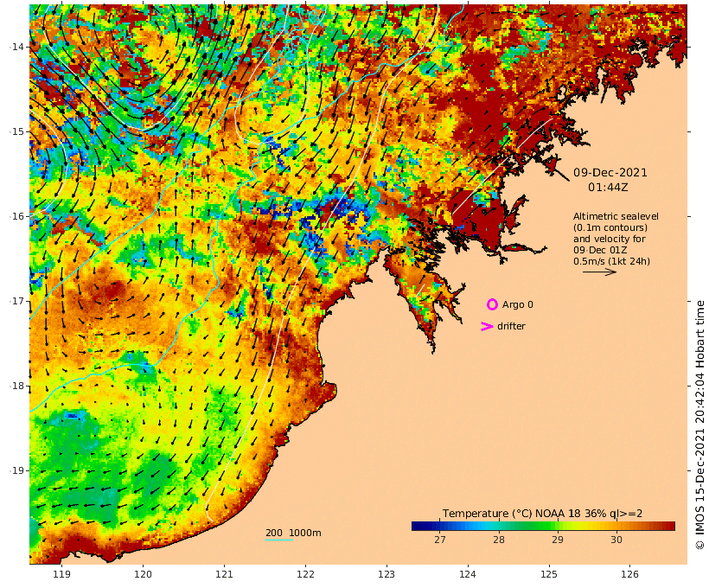Viewport: 709px width, 588px height.
Task: Click the 'drifter' legend label
Action: tap(511, 326)
